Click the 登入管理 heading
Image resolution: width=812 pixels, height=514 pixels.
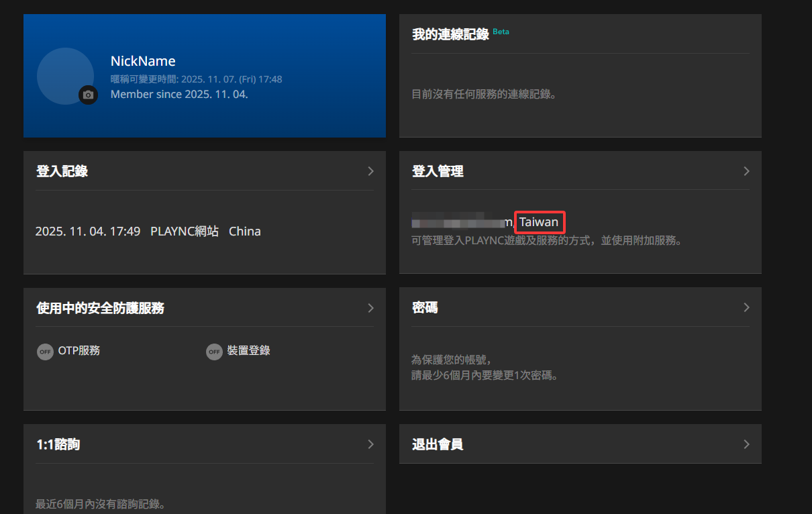click(x=438, y=171)
